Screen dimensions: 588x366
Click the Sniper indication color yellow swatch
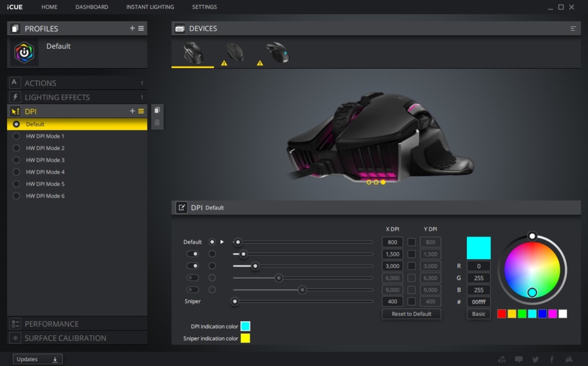pyautogui.click(x=245, y=338)
